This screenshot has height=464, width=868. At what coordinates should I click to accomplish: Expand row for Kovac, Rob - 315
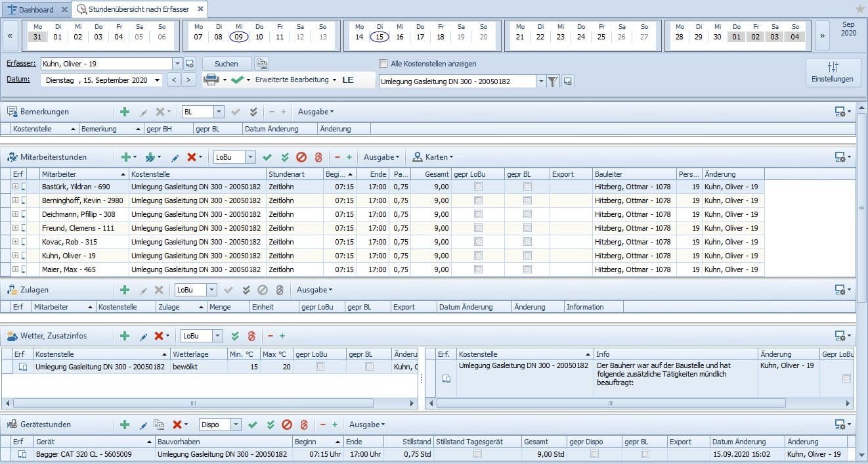point(15,242)
